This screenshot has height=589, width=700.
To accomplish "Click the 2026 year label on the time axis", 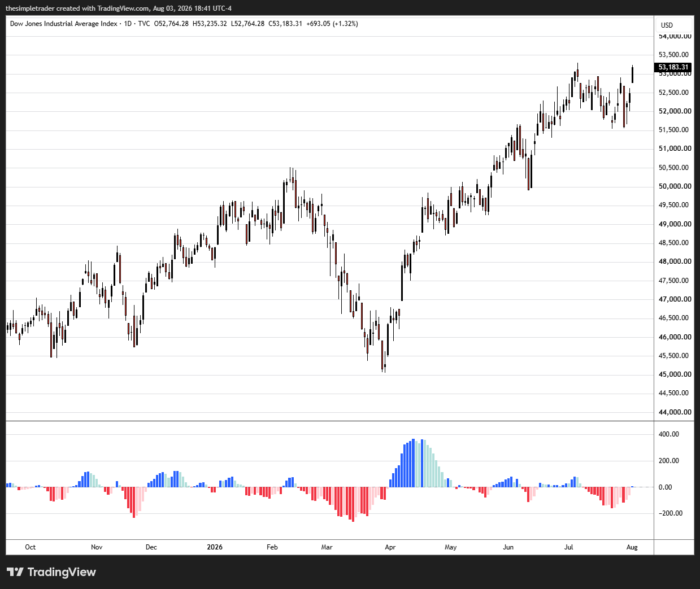I will coord(215,547).
